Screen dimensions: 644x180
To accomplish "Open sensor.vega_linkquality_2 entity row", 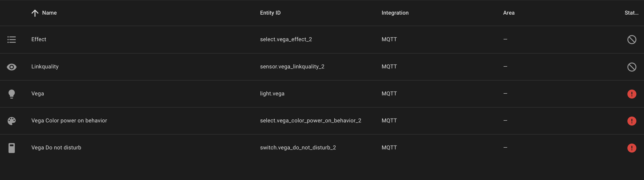I will (x=322, y=67).
